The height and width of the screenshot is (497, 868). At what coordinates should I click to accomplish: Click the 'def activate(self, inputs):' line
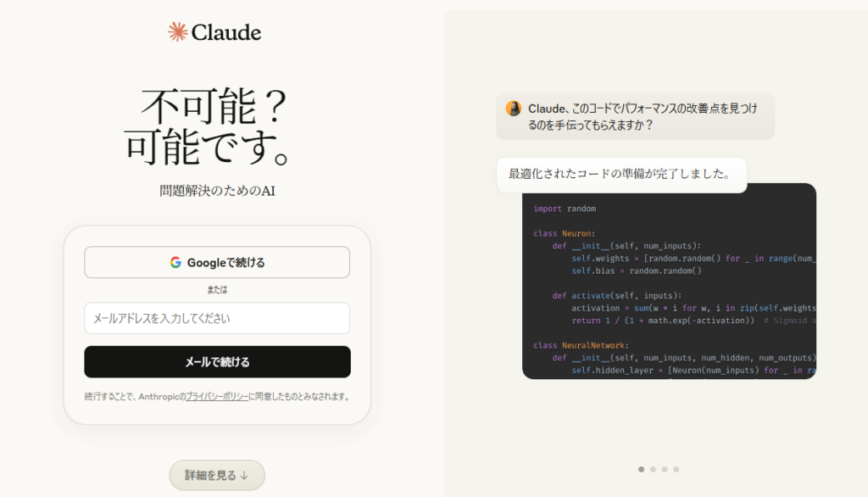[617, 296]
